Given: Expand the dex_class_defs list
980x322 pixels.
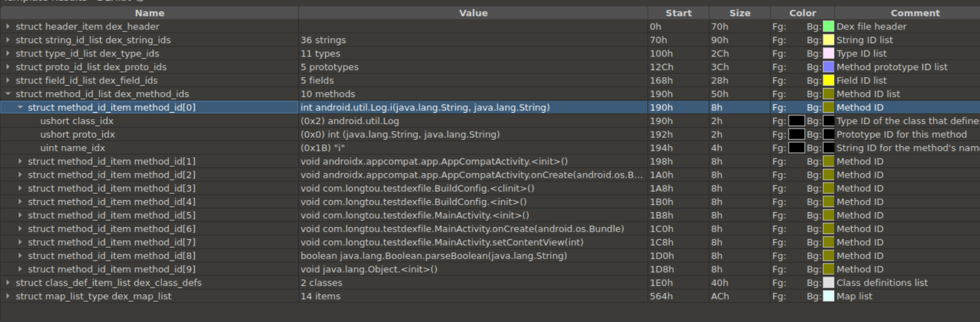Looking at the screenshot, I should point(7,283).
